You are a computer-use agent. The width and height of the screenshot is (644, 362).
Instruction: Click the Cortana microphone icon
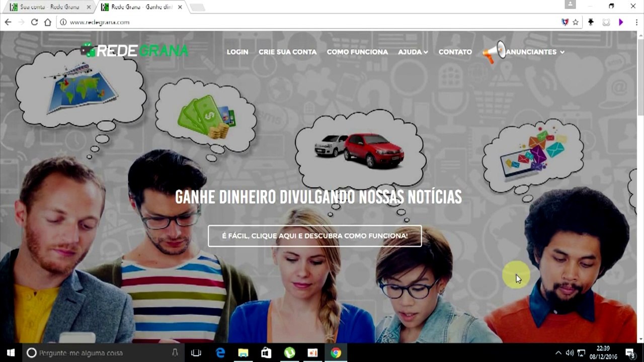175,353
